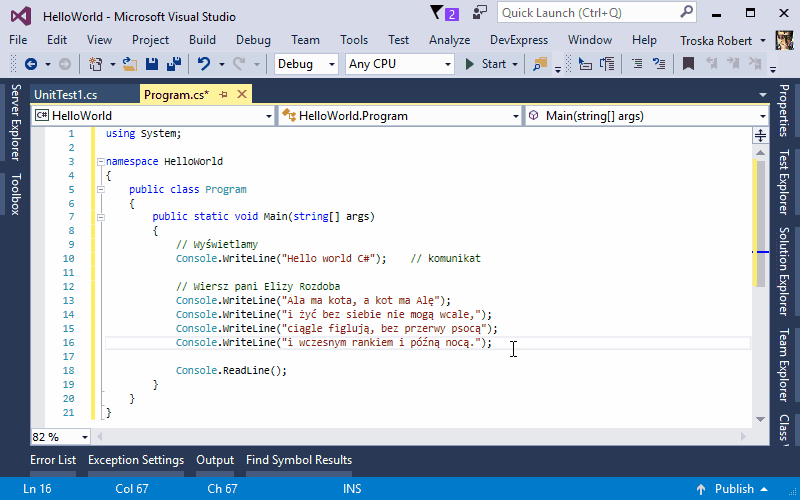Click the editor scroll down arrow

[760, 419]
